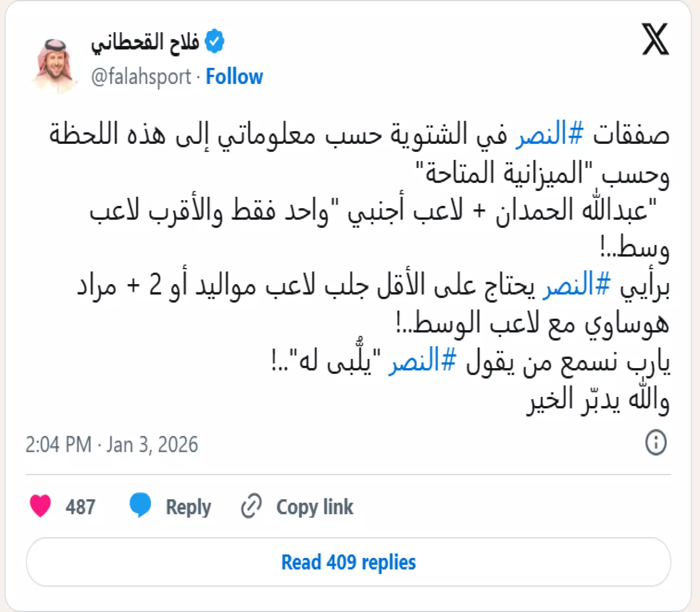
Task: Like the tweet with the heart icon
Action: pyautogui.click(x=40, y=506)
